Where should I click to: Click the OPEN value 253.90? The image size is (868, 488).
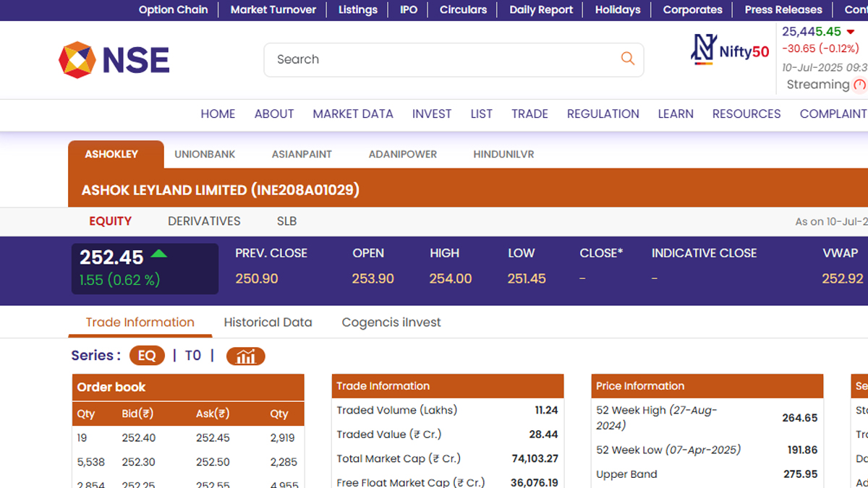pyautogui.click(x=373, y=279)
